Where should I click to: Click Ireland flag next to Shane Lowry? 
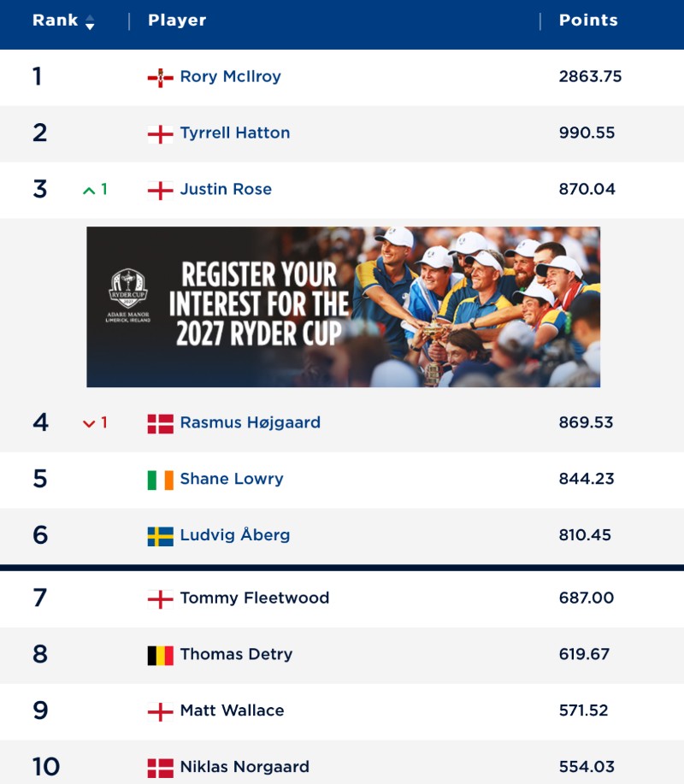click(x=161, y=480)
